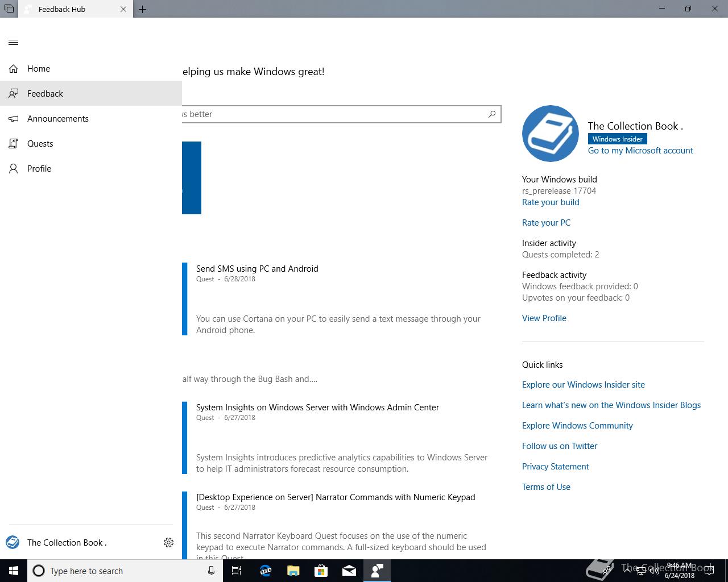
Task: Click Type here to search box
Action: [x=125, y=571]
